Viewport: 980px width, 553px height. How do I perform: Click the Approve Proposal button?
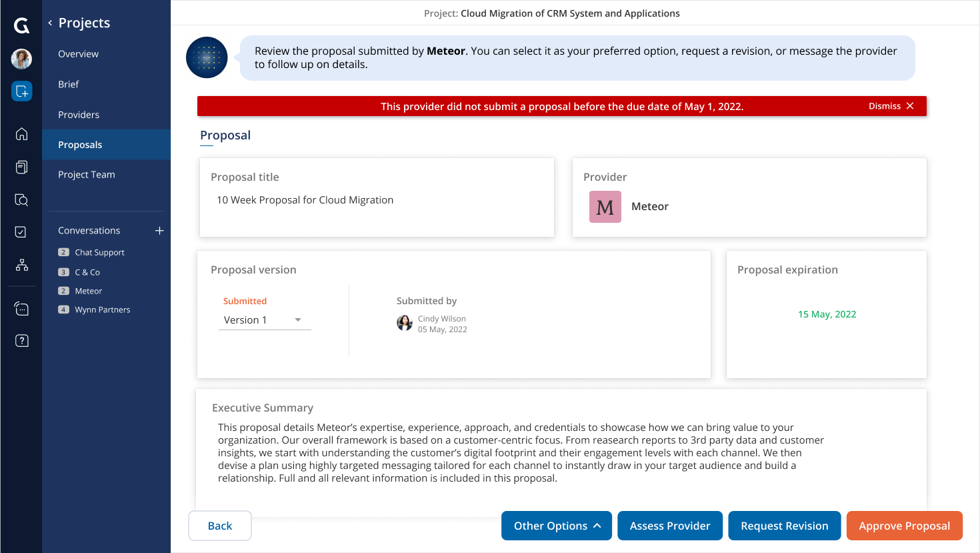(904, 526)
